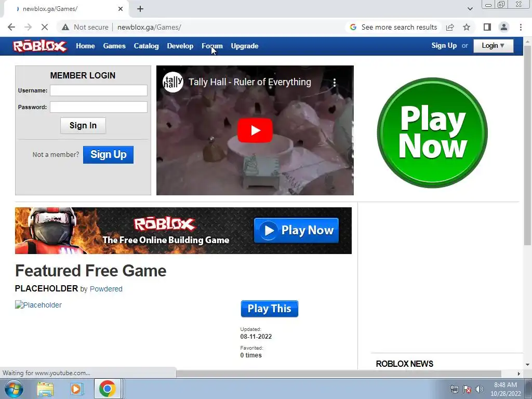Open Windows Explorer from taskbar
Screen dimensions: 532x399
point(45,389)
